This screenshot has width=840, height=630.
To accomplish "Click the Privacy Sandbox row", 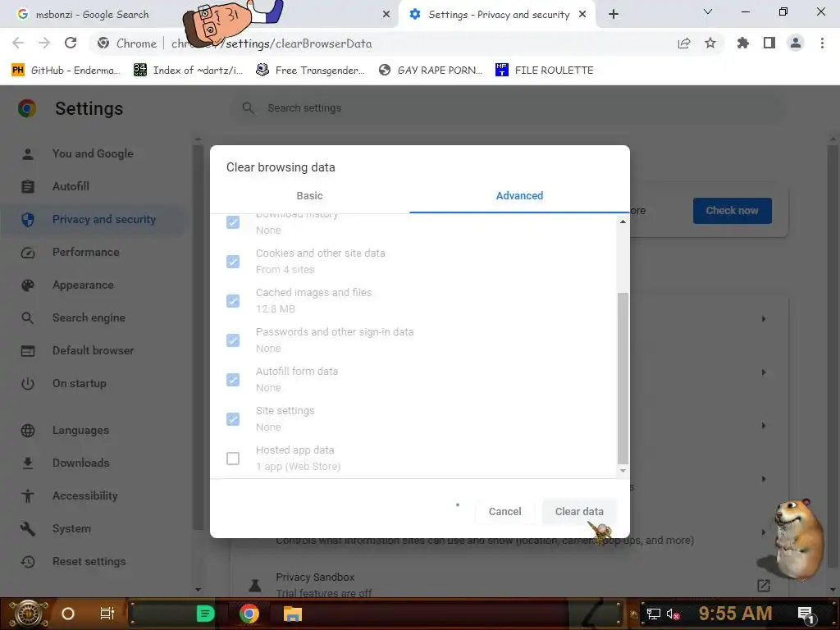I will coord(509,585).
